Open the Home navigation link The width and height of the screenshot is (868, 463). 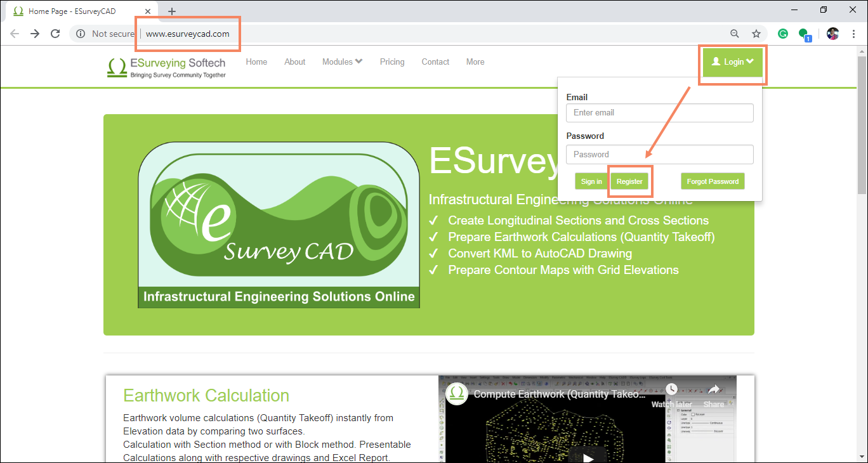tap(256, 62)
